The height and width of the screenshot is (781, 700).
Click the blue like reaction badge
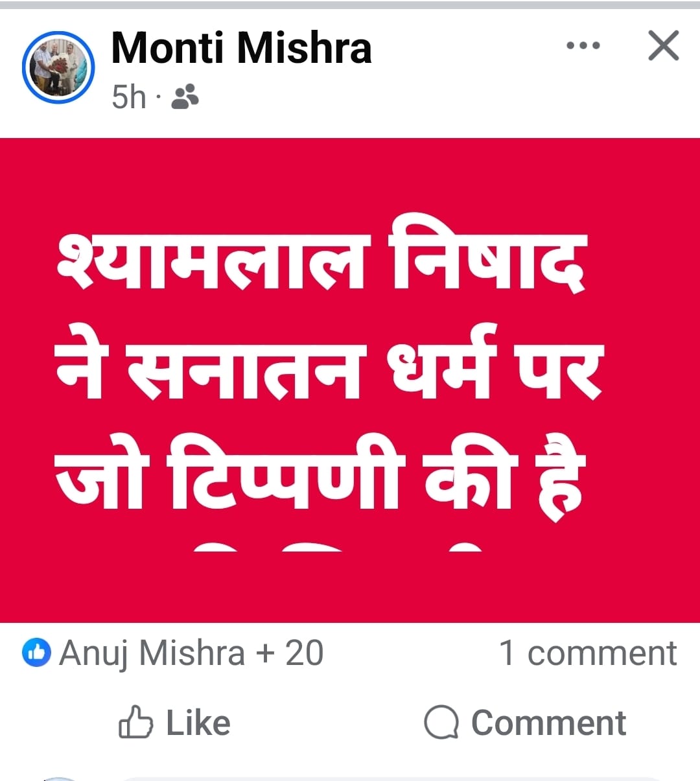click(36, 653)
